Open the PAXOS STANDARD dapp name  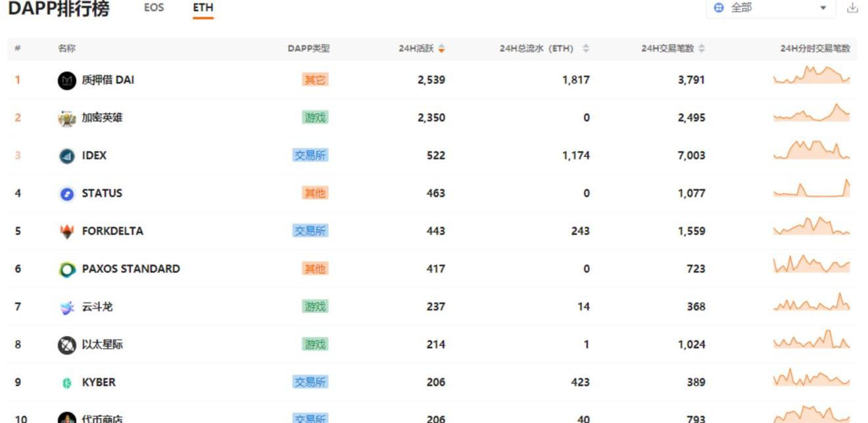tap(131, 268)
